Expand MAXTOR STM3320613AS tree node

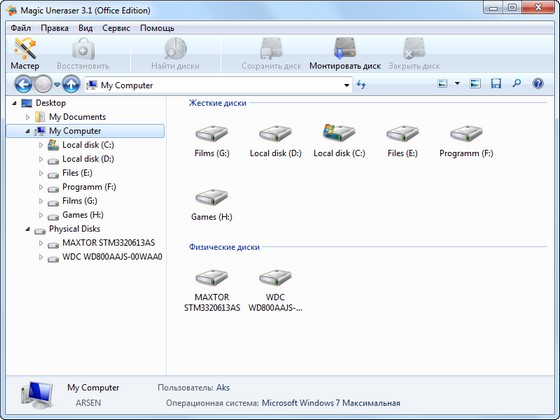coord(41,243)
